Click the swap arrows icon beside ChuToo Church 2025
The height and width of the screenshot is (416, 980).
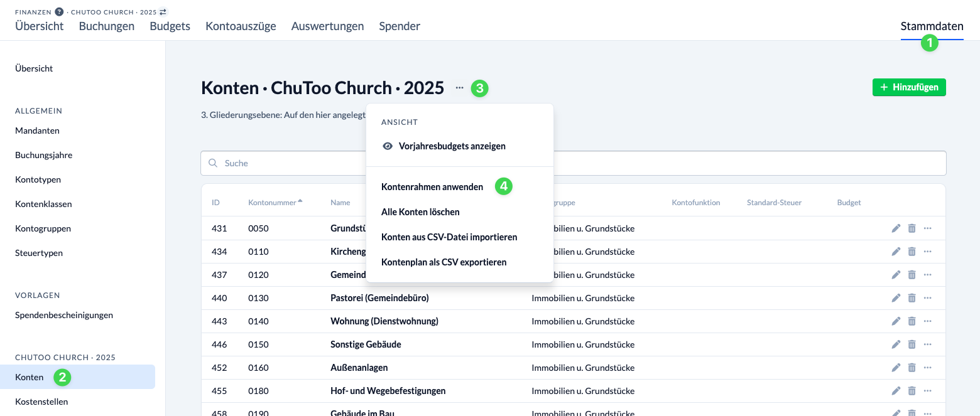click(x=163, y=12)
